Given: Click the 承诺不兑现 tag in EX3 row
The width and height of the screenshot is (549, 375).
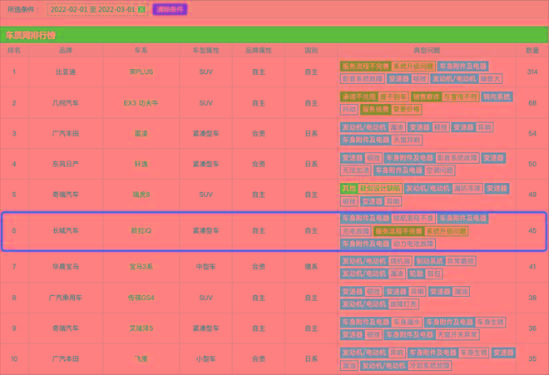Looking at the screenshot, I should (359, 97).
